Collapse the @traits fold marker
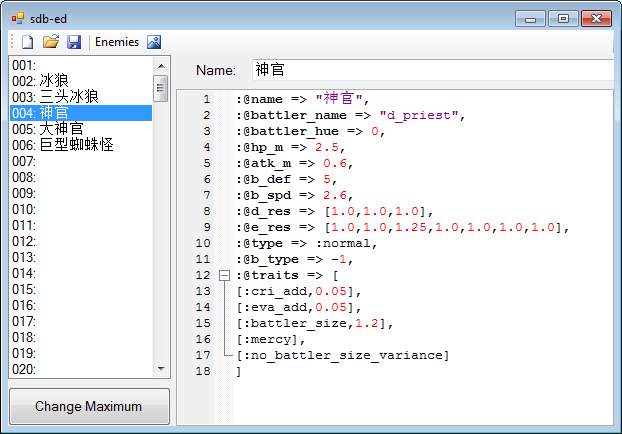Viewport: 622px width, 434px height. (225, 275)
